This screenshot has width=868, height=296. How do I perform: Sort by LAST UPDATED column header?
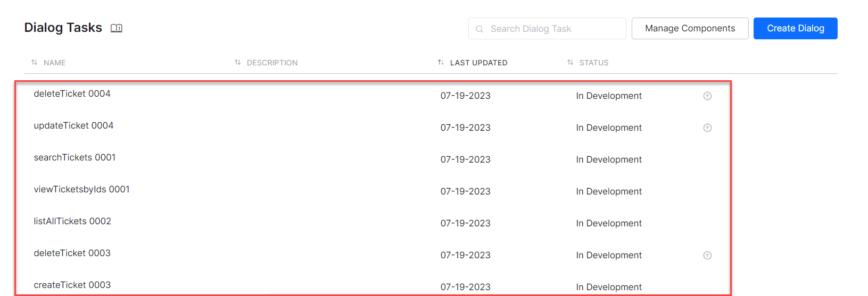pos(478,63)
